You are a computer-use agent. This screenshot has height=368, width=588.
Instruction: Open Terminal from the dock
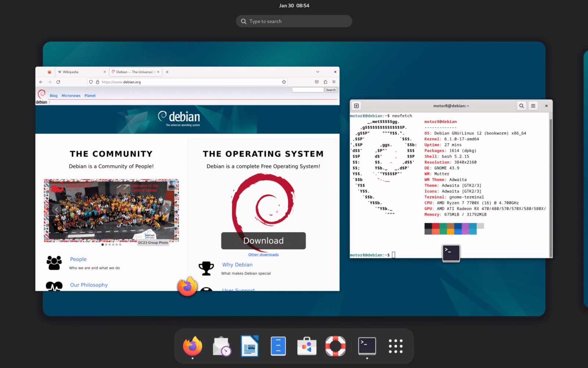tap(367, 346)
